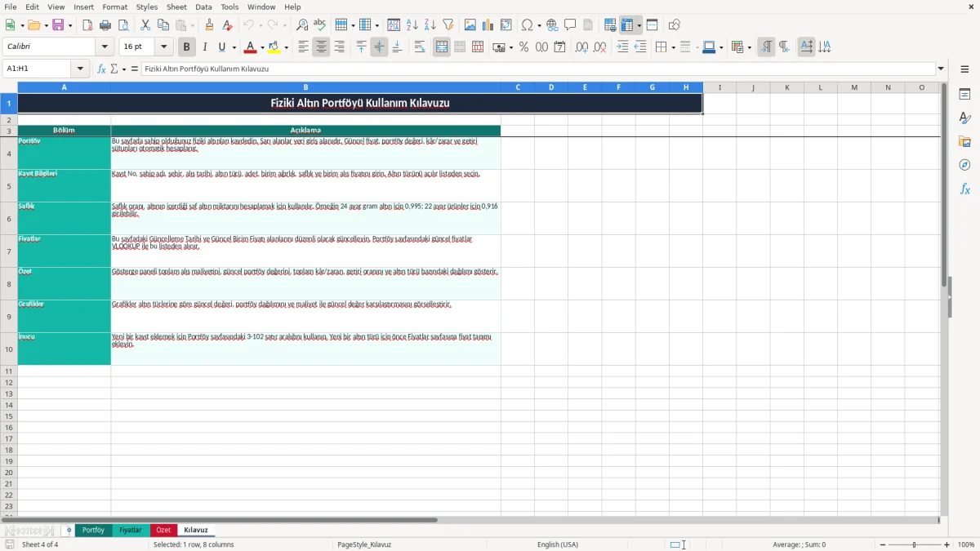Switch to the Özet sheet tab
This screenshot has width=980, height=551.
[163, 530]
